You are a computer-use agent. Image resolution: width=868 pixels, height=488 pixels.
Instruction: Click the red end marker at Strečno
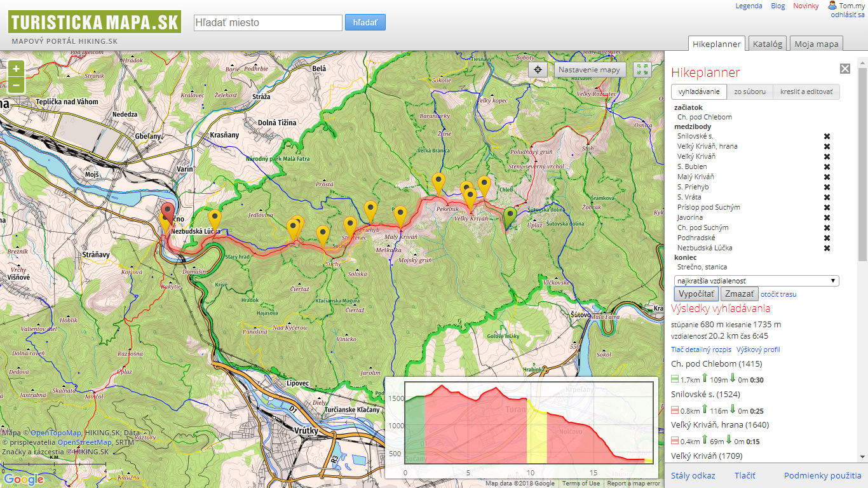(x=168, y=213)
